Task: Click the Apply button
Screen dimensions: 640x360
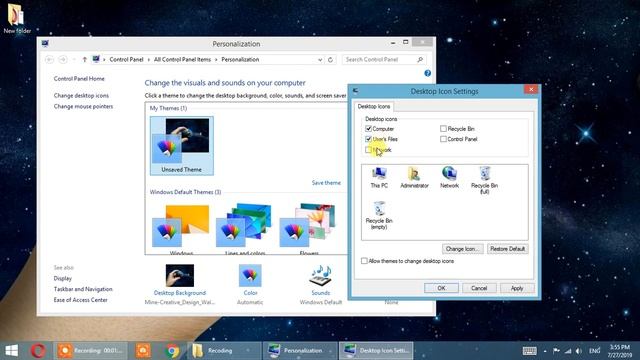Action: pos(517,288)
